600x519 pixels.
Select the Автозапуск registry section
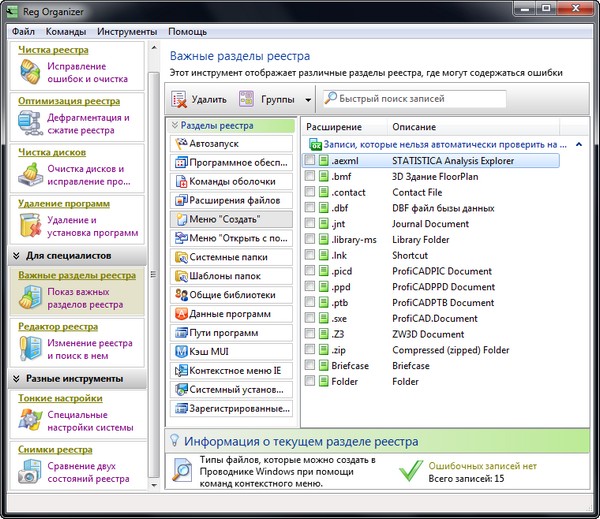coord(232,144)
